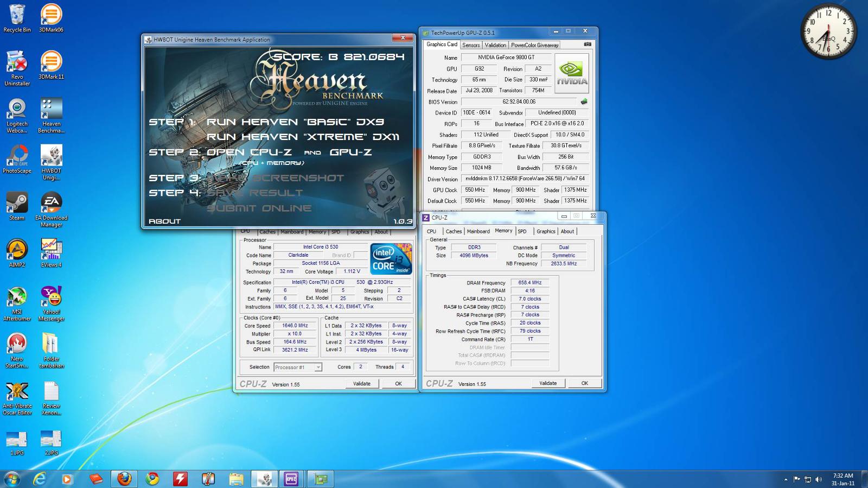This screenshot has width=868, height=488.
Task: Select the Yahoo! Messenger desktop icon
Action: coord(51,303)
